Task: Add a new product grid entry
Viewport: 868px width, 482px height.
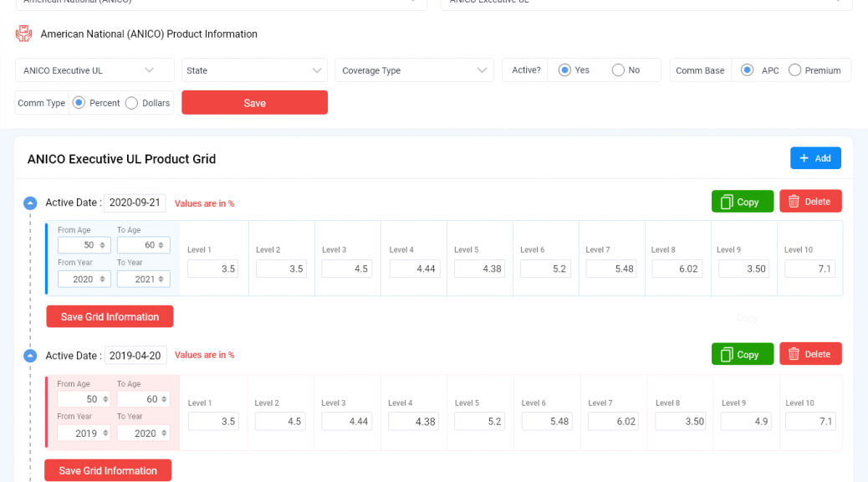Action: point(815,158)
